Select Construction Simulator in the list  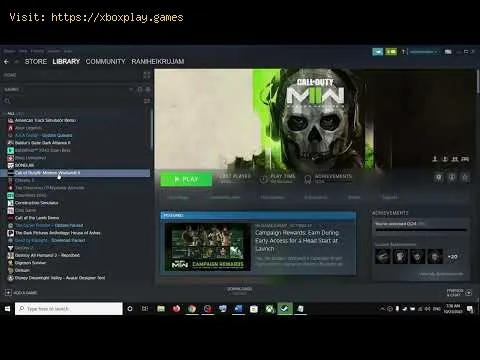37,203
